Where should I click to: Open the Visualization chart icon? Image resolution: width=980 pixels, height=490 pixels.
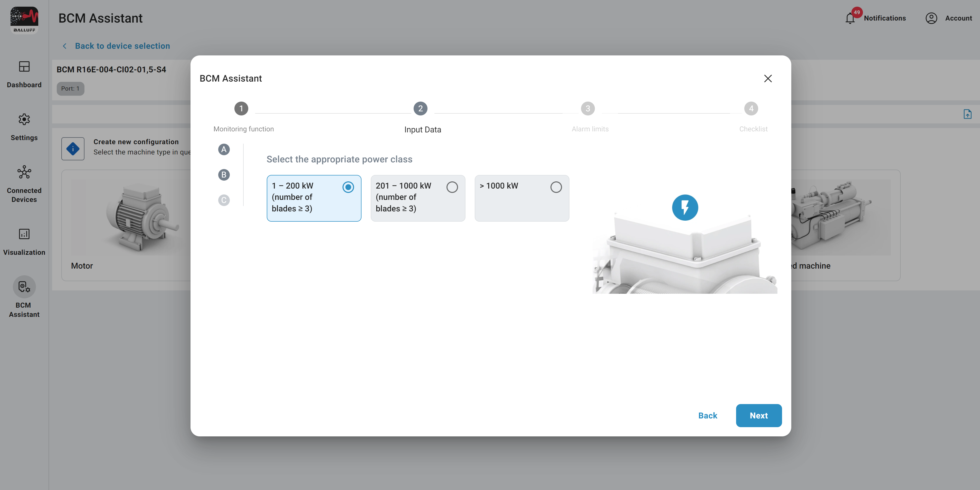point(24,234)
